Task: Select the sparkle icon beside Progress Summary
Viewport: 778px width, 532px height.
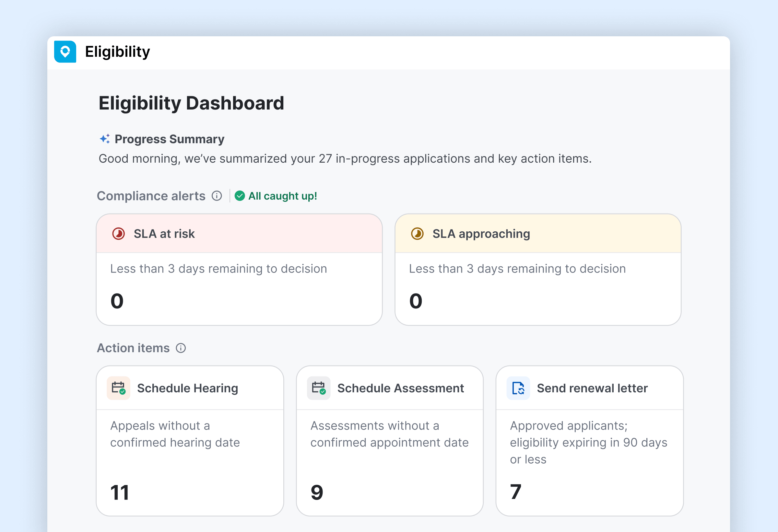Action: [104, 139]
